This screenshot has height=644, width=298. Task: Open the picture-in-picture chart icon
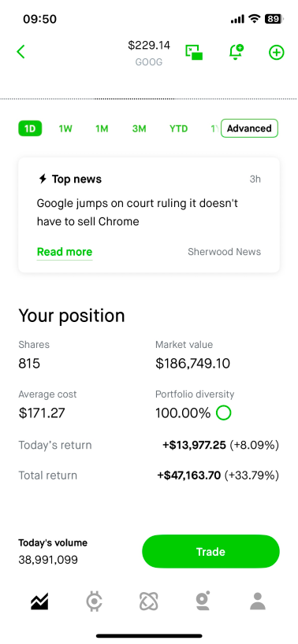194,52
